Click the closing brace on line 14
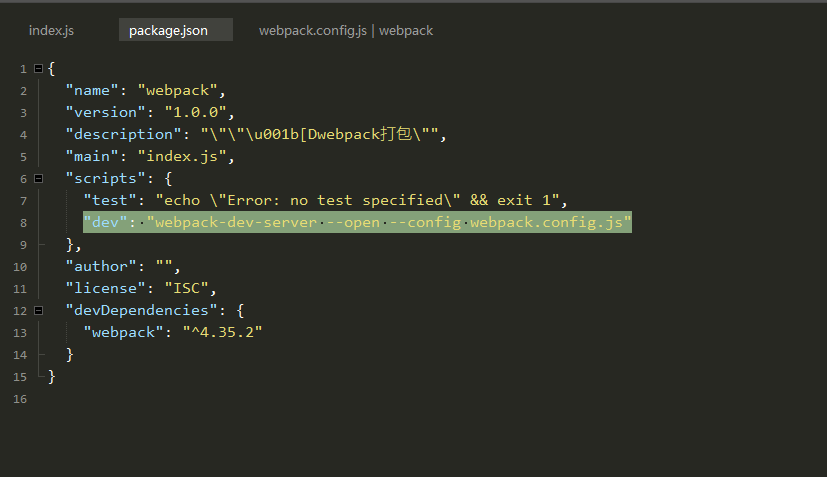The height and width of the screenshot is (477, 827). [x=69, y=354]
